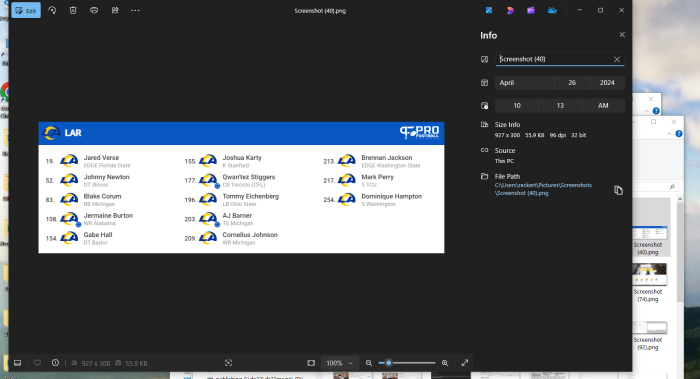The width and height of the screenshot is (700, 379).
Task: Open Help icon in the rear File Explorer window
Action: coord(656,111)
